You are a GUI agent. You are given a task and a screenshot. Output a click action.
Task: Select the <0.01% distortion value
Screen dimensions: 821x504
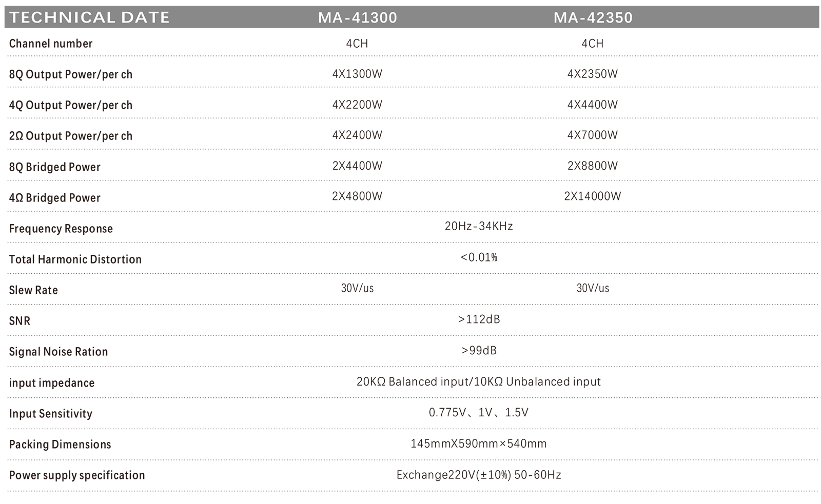tap(479, 257)
